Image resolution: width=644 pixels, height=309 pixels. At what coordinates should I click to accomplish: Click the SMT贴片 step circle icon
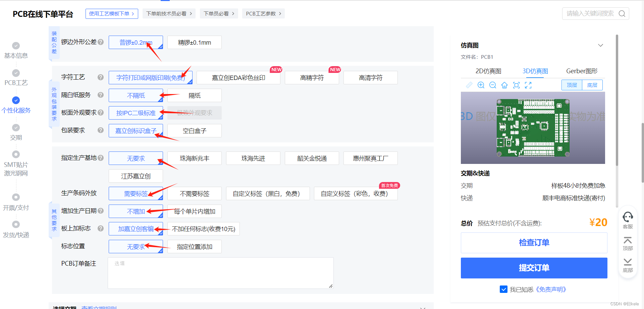point(16,154)
